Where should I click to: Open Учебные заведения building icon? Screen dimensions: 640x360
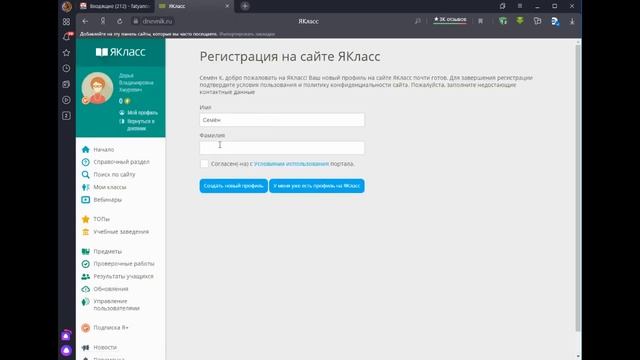pyautogui.click(x=85, y=232)
